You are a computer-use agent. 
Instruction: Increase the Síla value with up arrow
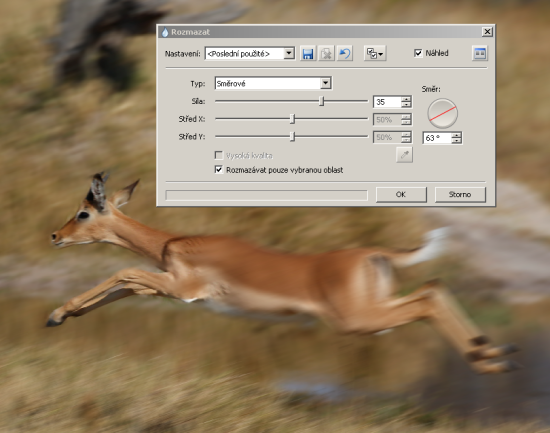tap(406, 99)
